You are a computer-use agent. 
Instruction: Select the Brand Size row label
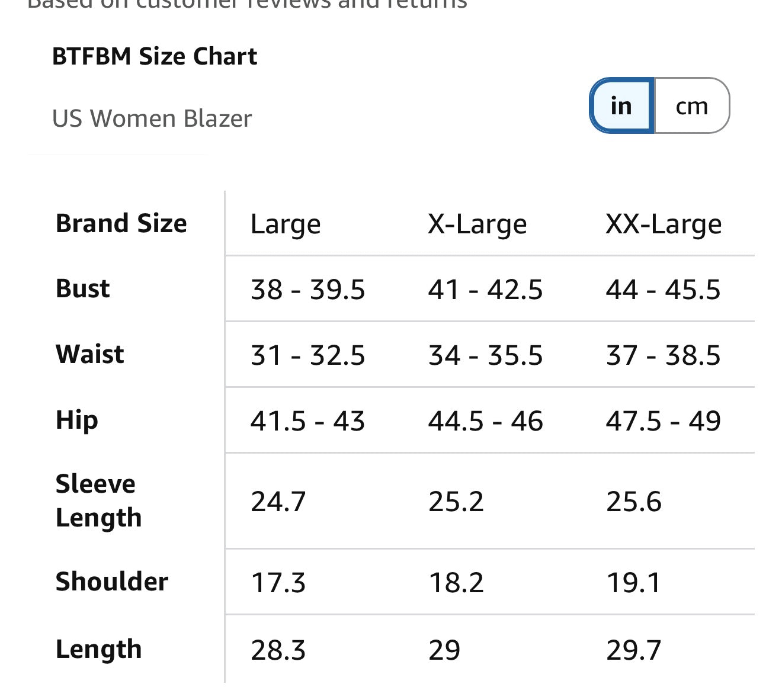(x=121, y=223)
